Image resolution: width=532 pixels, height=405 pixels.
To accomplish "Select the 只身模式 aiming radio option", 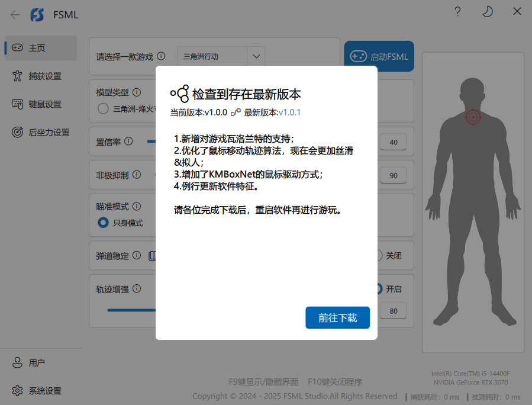I will [x=103, y=223].
